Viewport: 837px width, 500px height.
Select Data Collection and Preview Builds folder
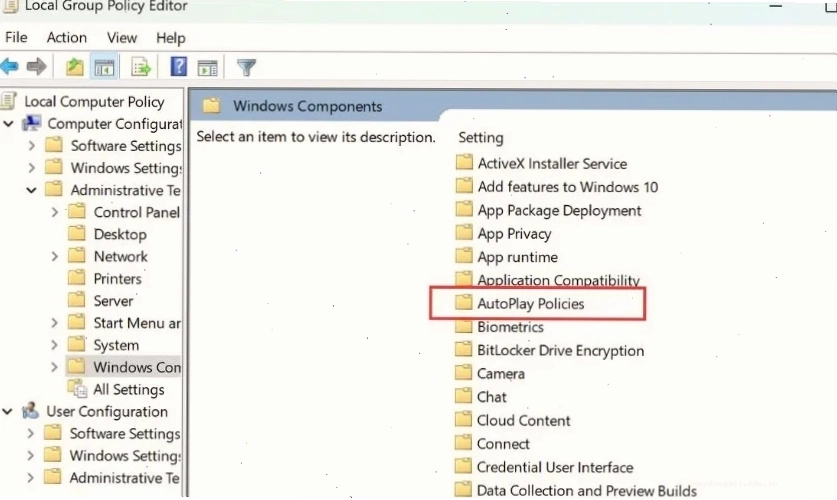coord(587,490)
